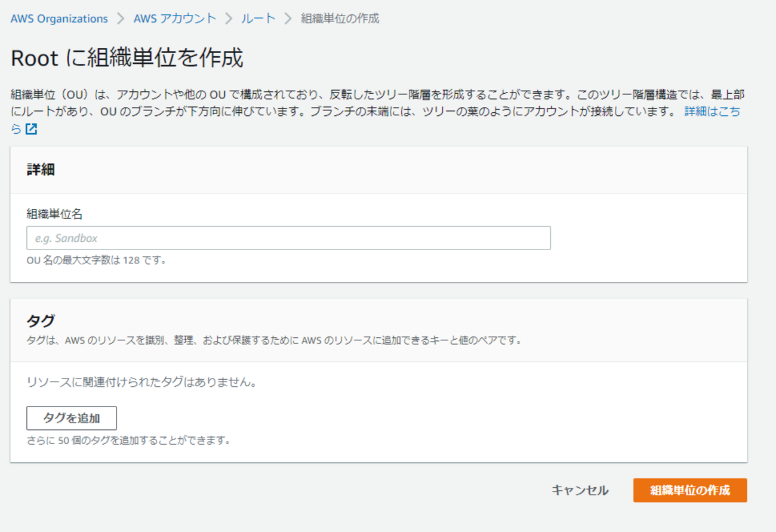Click chevron after AWS Organizations breadcrumb

point(121,19)
